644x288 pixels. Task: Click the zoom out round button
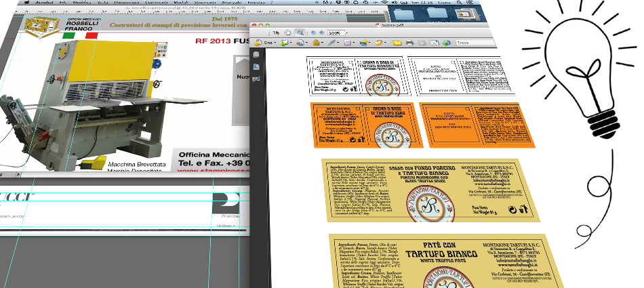313,33
